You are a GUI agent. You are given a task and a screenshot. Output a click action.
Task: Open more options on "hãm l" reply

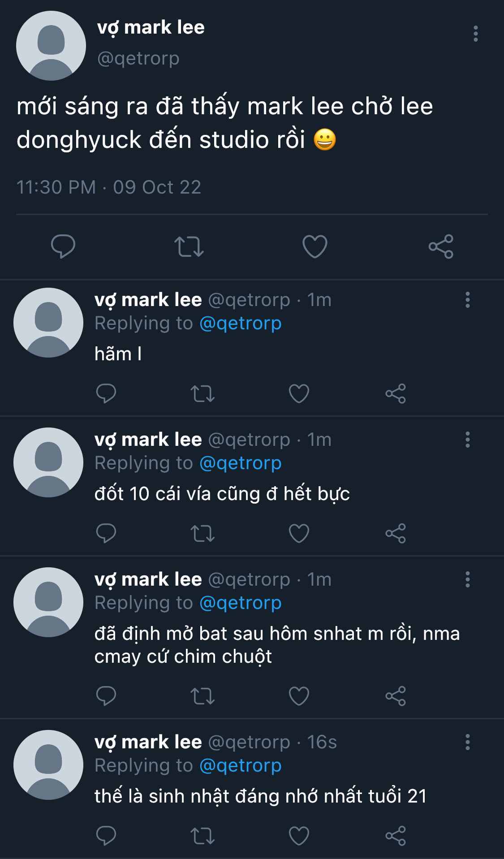(x=467, y=300)
